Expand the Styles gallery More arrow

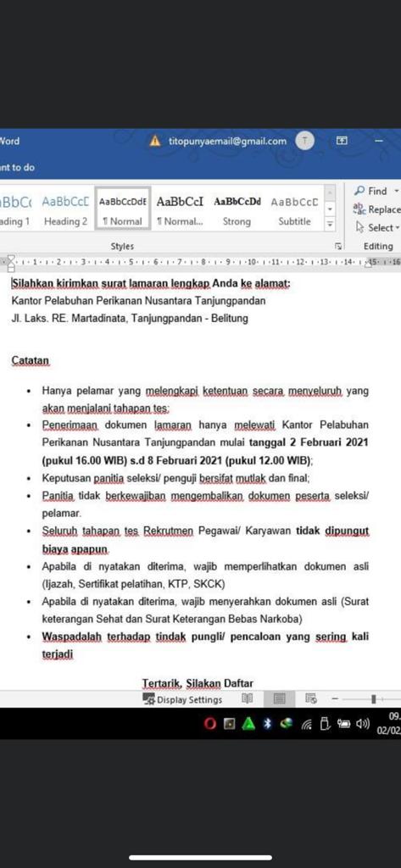[330, 224]
